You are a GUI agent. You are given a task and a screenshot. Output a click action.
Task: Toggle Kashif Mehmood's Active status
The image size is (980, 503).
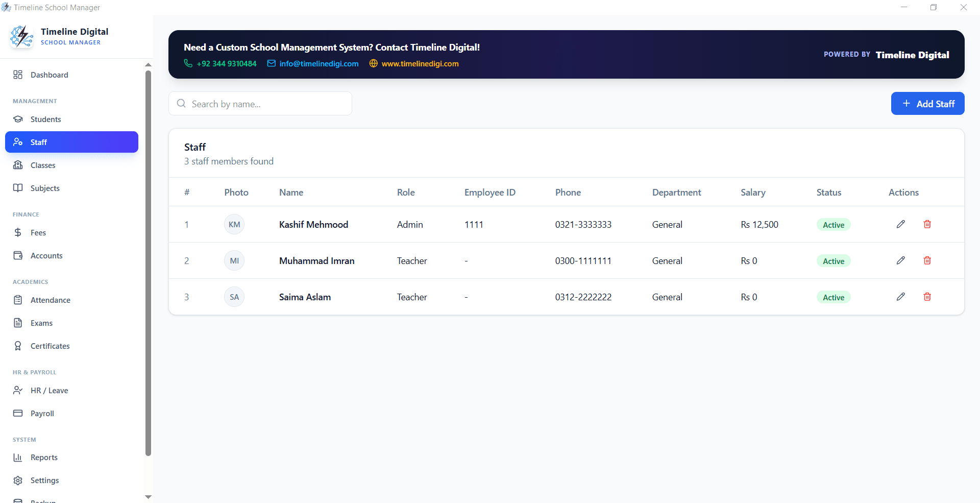click(833, 224)
